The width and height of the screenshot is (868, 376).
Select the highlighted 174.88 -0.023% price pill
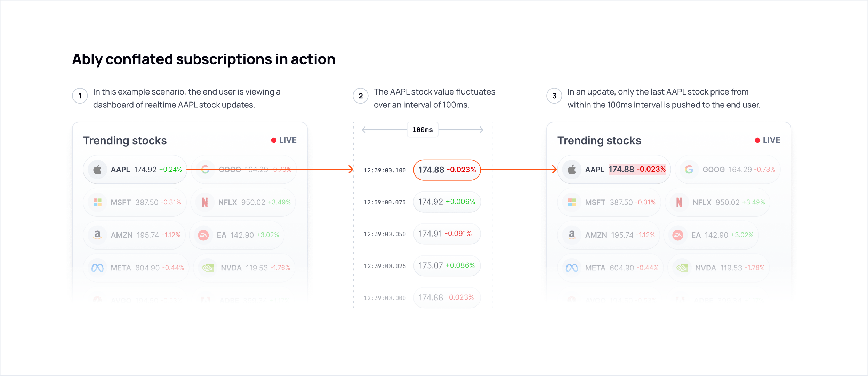click(x=447, y=170)
